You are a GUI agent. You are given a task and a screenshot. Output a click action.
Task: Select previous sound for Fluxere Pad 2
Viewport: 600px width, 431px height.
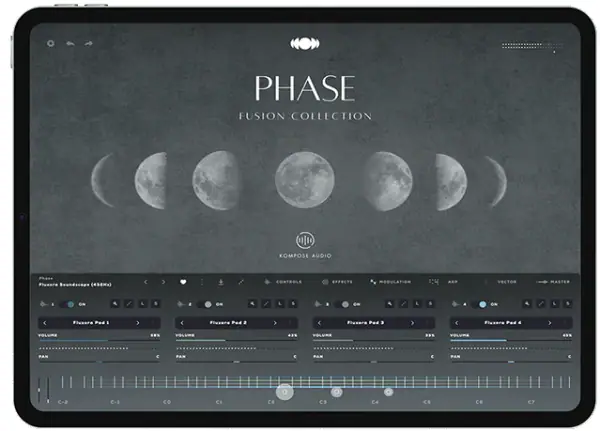182,323
